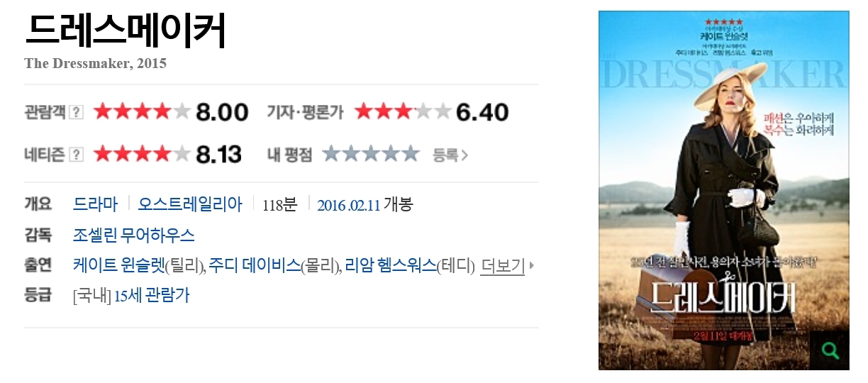Viewport: 868px width, 383px height.
Task: Click the 네티즌 red star rating
Action: tap(142, 154)
